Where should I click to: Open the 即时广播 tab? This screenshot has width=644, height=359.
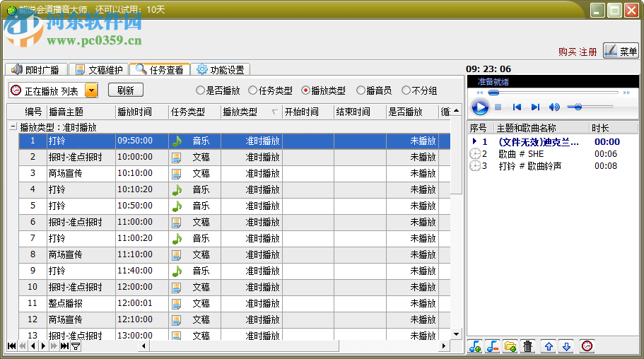click(x=36, y=70)
